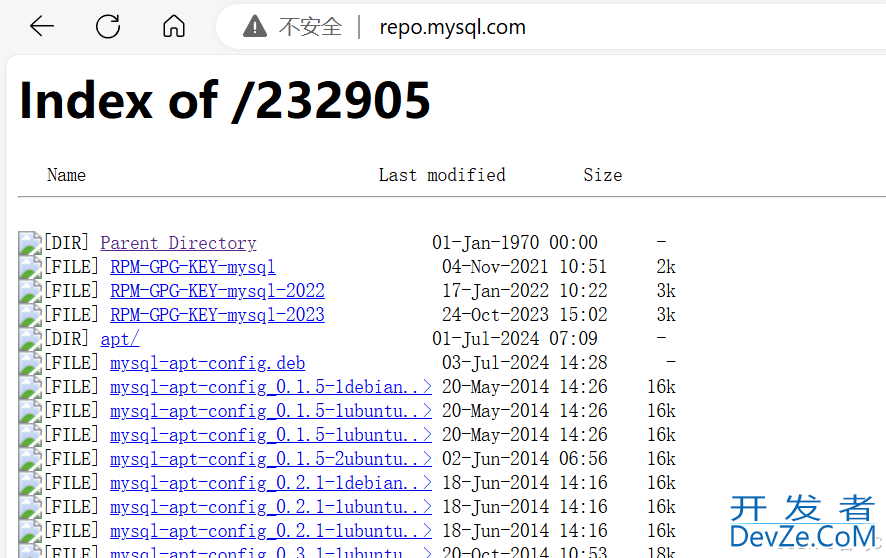Screen dimensions: 886x558
Task: Open mysql-apt-config_0.2.1-1debian link
Action: [271, 483]
